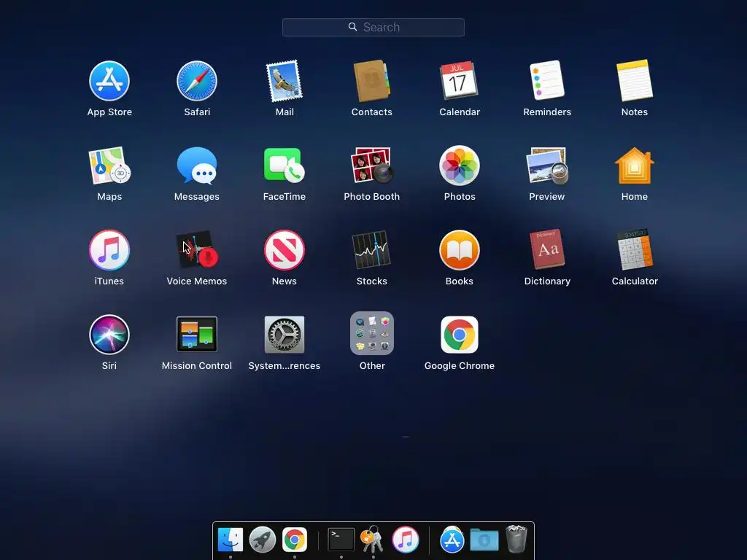Image resolution: width=747 pixels, height=560 pixels.
Task: Activate Siri from Launchpad
Action: pos(109,334)
